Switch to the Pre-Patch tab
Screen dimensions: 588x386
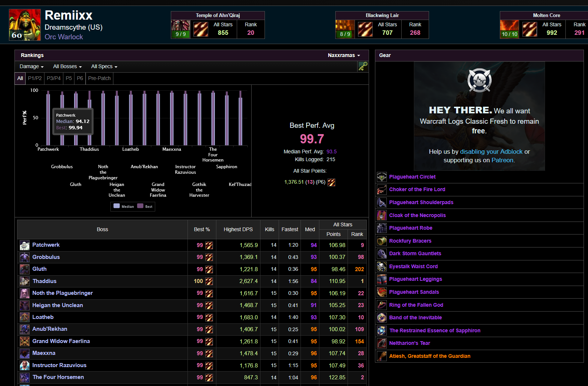[x=99, y=78]
